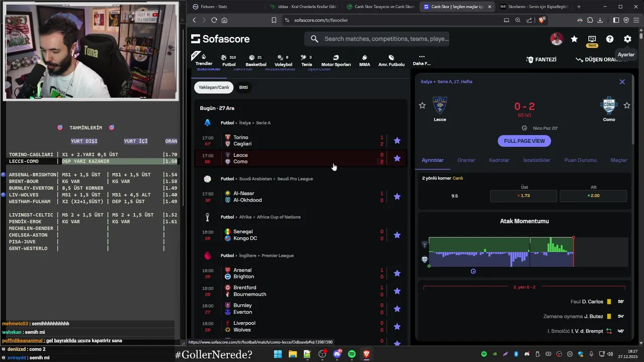The width and height of the screenshot is (644, 362).
Task: Open favorites star icon in Sofascore header
Action: [574, 39]
